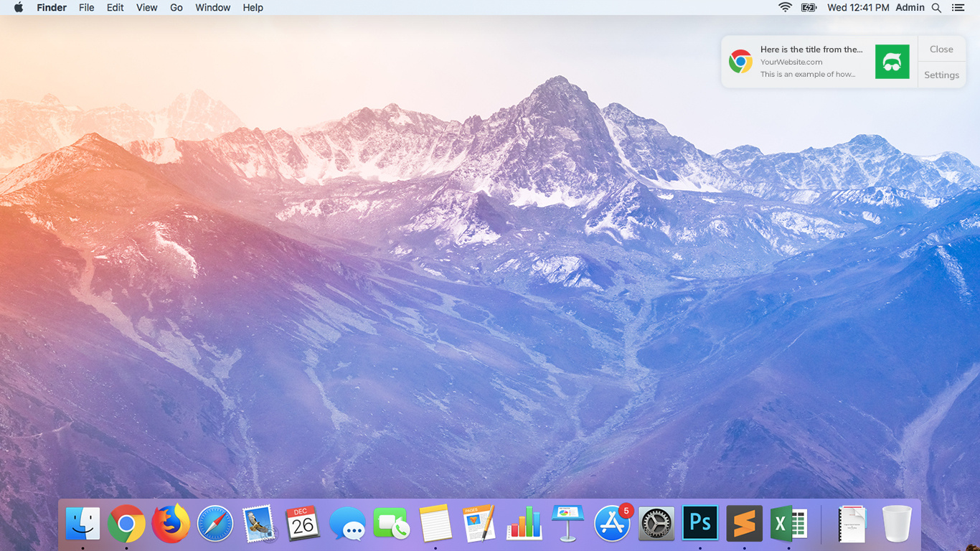Launch Keynote from the Dock
Screen dimensions: 980x551
[568, 523]
